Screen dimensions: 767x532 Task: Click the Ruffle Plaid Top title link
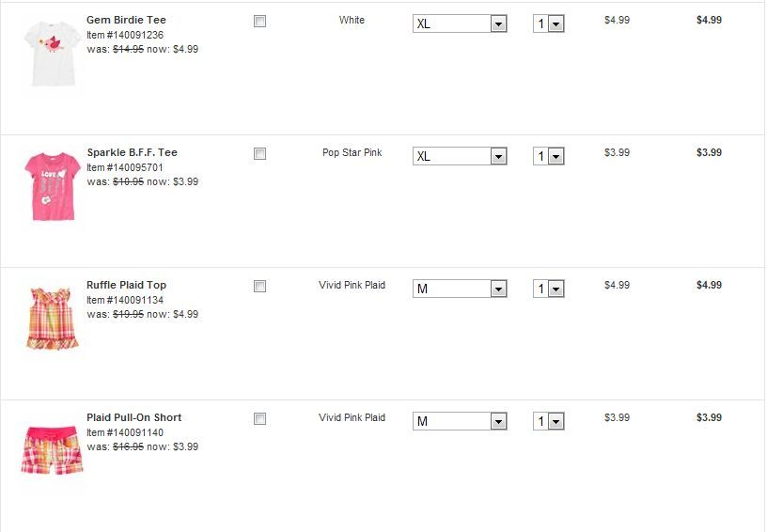(x=126, y=285)
